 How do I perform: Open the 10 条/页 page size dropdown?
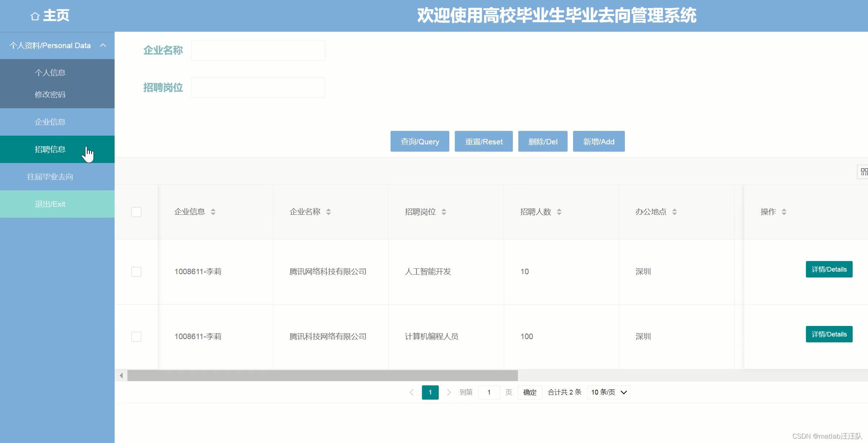pos(608,392)
